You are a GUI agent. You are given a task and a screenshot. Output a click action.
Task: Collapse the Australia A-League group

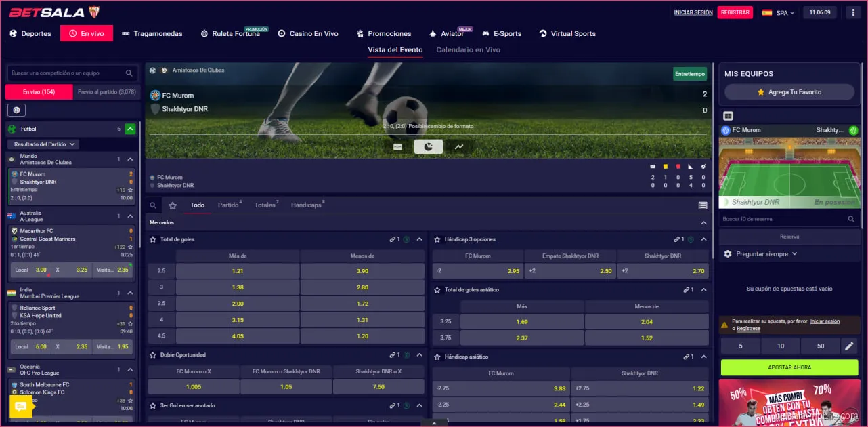pos(131,216)
